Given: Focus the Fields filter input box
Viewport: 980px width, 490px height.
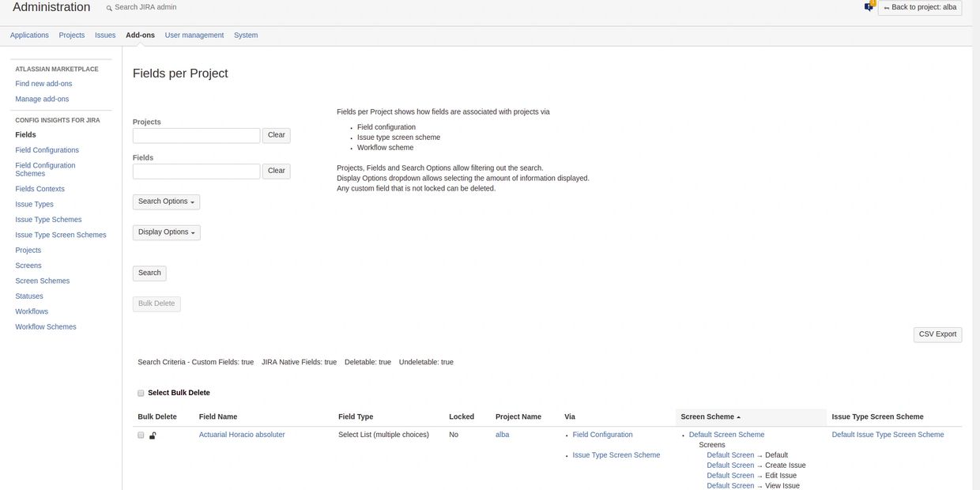Looking at the screenshot, I should click(x=196, y=171).
